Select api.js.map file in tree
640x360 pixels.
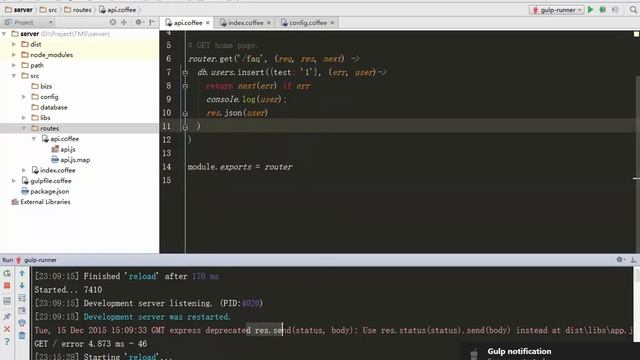[71, 160]
